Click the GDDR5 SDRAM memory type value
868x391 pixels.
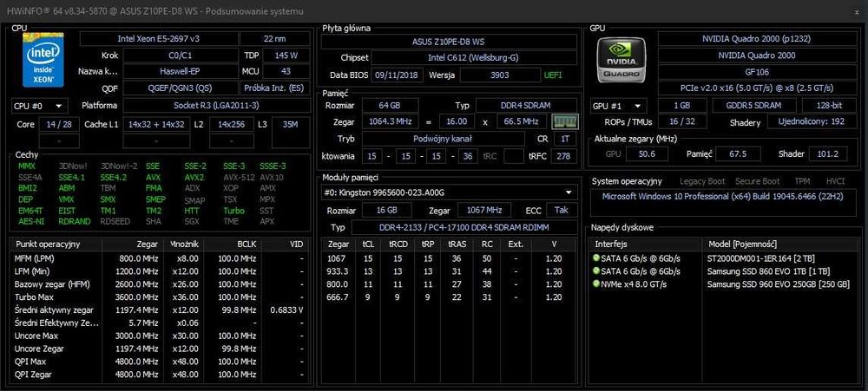(754, 106)
